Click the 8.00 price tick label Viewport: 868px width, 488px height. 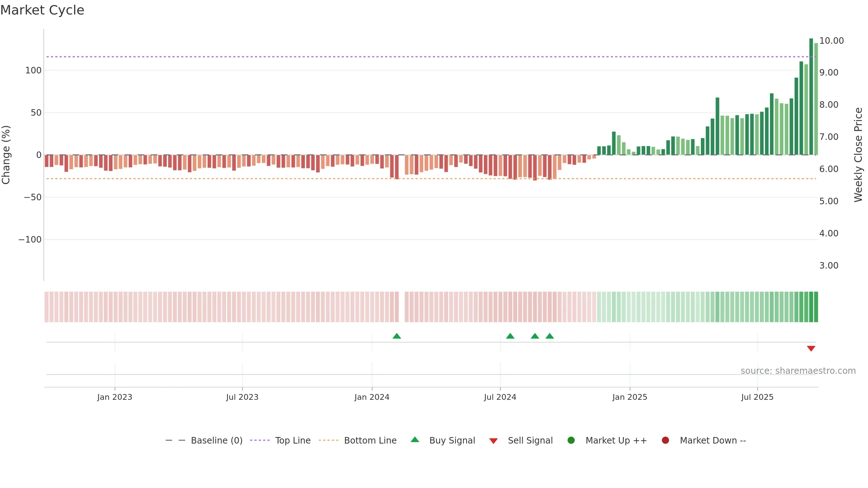[829, 105]
